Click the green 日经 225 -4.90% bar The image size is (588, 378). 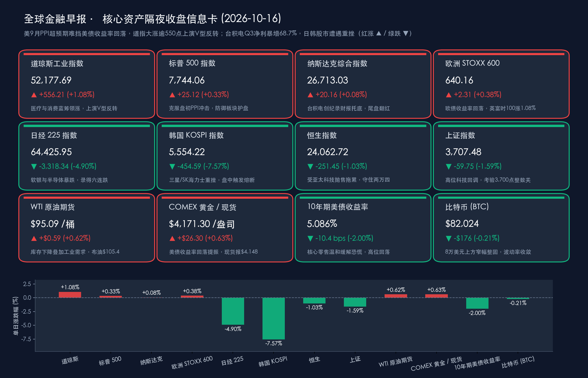point(233,311)
